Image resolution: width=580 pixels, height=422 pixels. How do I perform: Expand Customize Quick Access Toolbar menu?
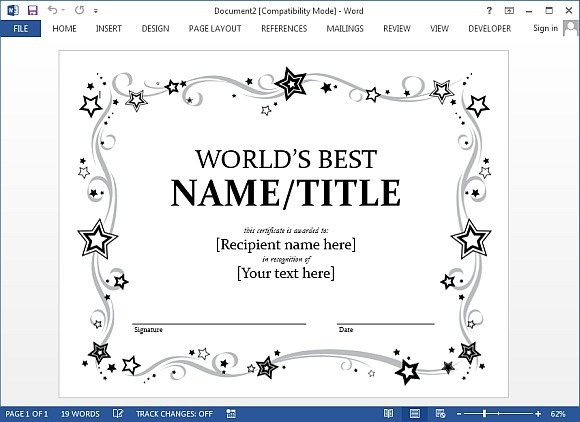tap(96, 11)
